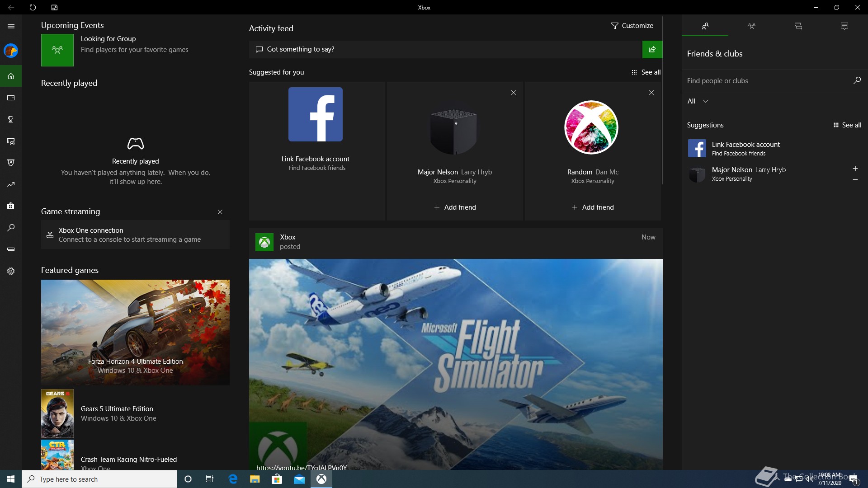Dismiss the Random Dan Mc suggestion card
The height and width of the screenshot is (488, 868).
(x=651, y=93)
